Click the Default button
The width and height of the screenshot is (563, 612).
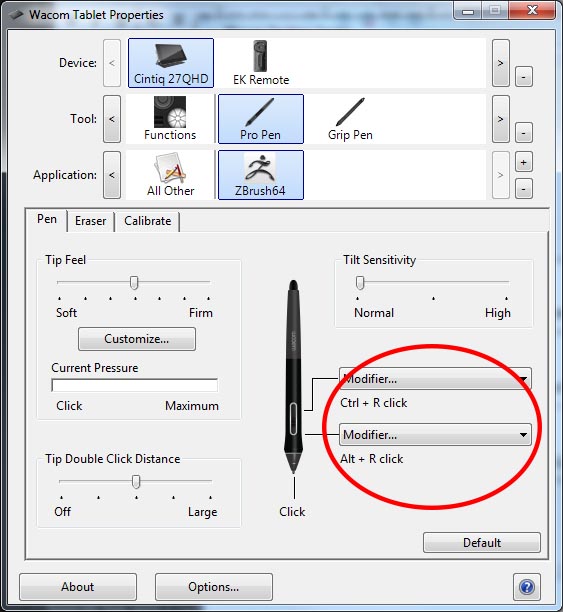pos(482,543)
